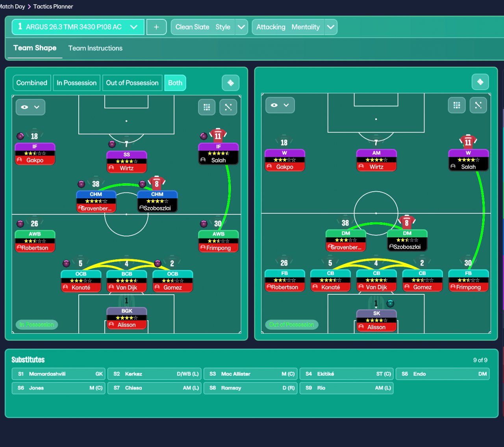Image resolution: width=504 pixels, height=447 pixels.
Task: Select the Out of Possession view button beside Both
Action: [132, 83]
